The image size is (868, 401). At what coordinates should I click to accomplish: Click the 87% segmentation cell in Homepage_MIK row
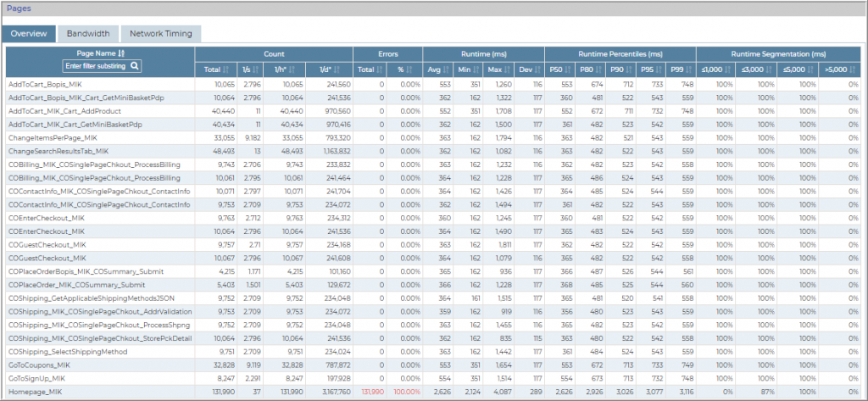tap(768, 392)
